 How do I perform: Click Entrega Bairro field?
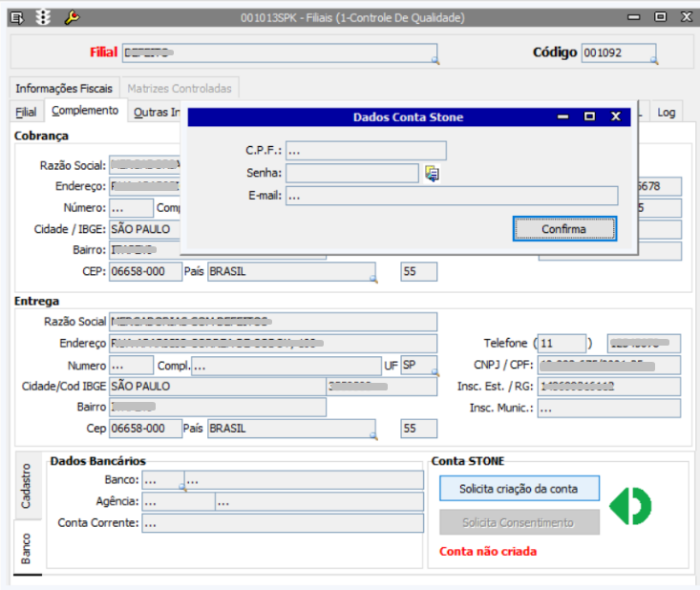point(218,407)
